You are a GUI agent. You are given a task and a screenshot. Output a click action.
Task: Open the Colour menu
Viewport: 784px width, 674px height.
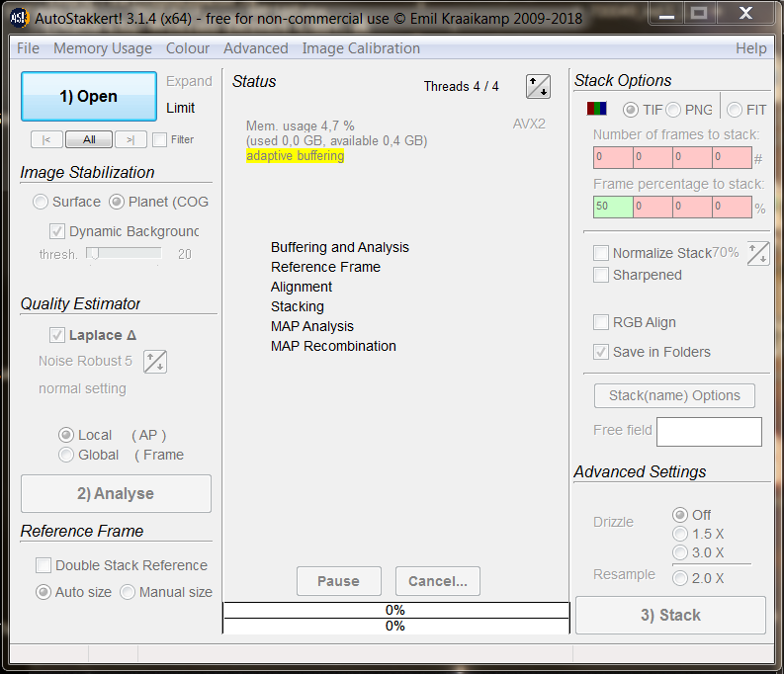[188, 48]
